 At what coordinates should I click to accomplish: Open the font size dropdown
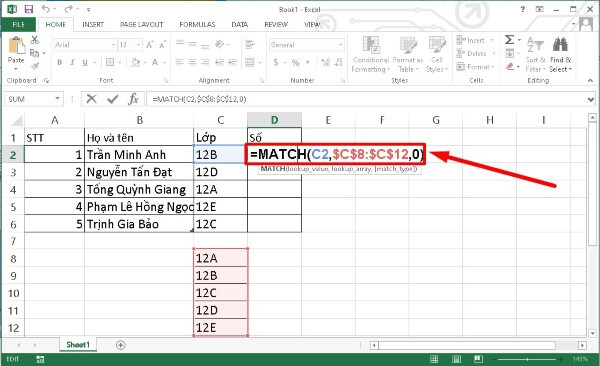click(139, 45)
